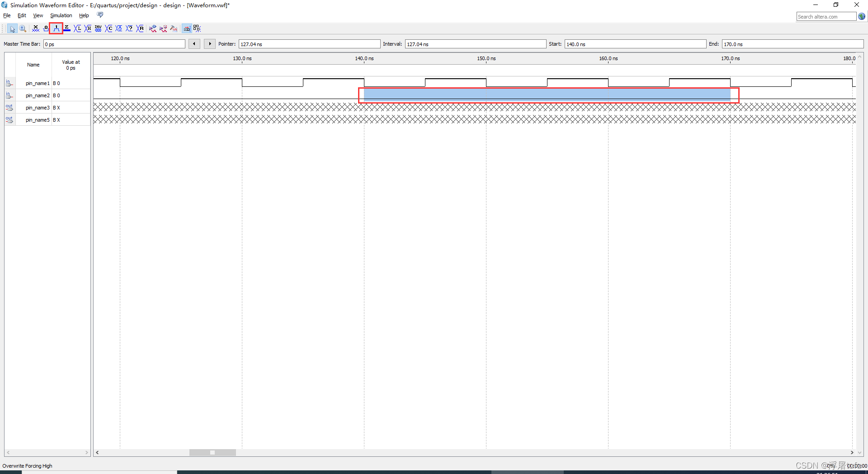Click the vertical scrollbar up arrow
Screen dimensions: 868x474
[x=860, y=57]
